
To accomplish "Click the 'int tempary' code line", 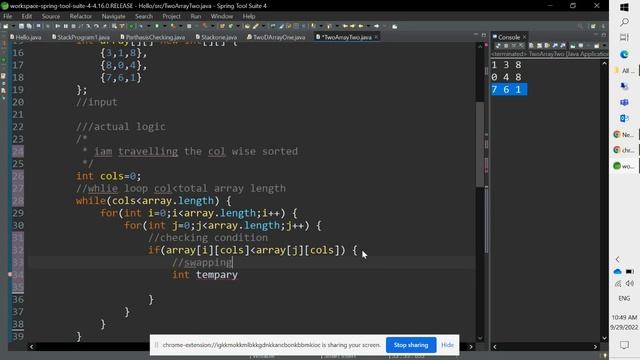I will (x=205, y=275).
